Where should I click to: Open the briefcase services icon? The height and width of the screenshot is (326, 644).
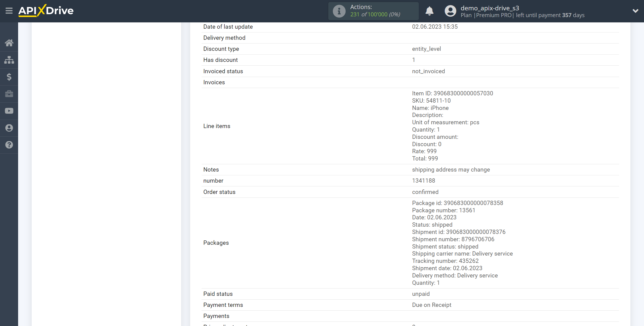[x=9, y=94]
